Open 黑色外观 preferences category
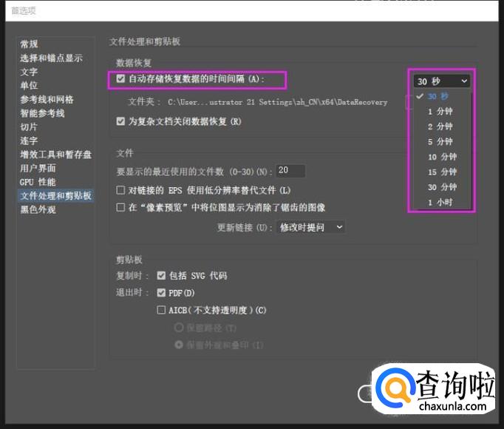This screenshot has height=429, width=504. (x=38, y=209)
